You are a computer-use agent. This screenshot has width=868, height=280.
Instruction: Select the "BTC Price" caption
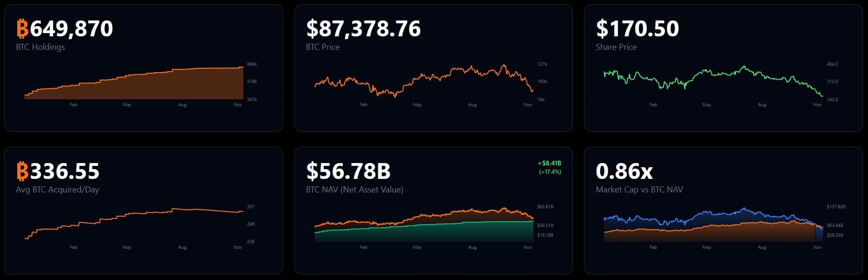click(x=323, y=47)
